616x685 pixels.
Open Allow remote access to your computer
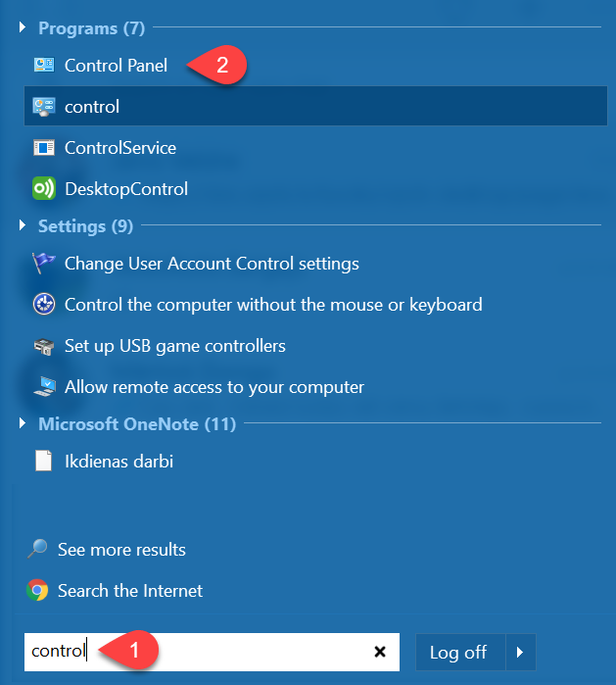pos(214,387)
